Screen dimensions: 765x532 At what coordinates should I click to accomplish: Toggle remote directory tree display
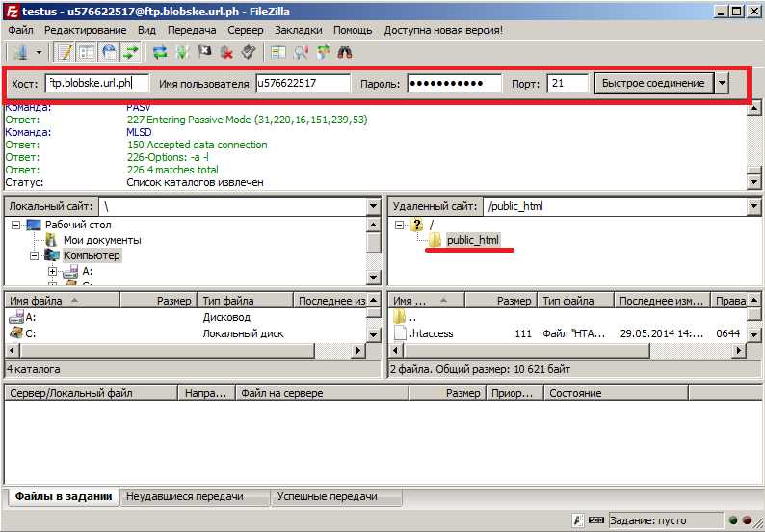109,52
